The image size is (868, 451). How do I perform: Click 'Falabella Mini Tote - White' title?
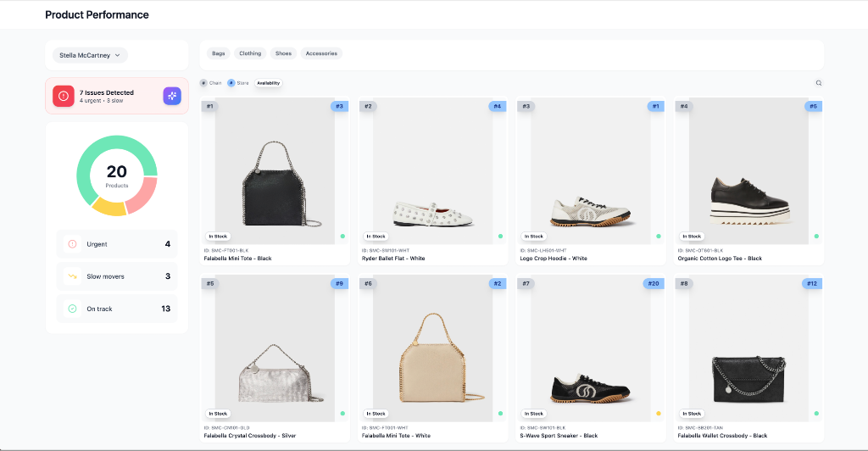click(x=396, y=436)
